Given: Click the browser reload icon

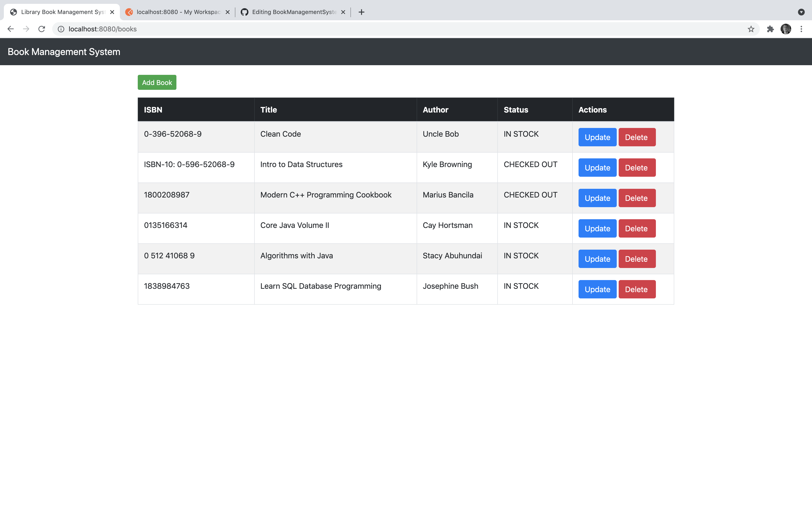Looking at the screenshot, I should (42, 29).
